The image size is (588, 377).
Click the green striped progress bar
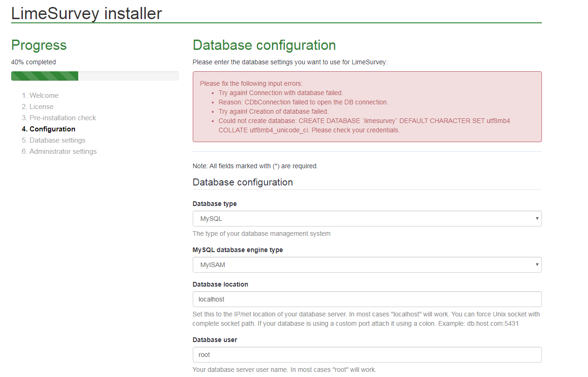[45, 76]
